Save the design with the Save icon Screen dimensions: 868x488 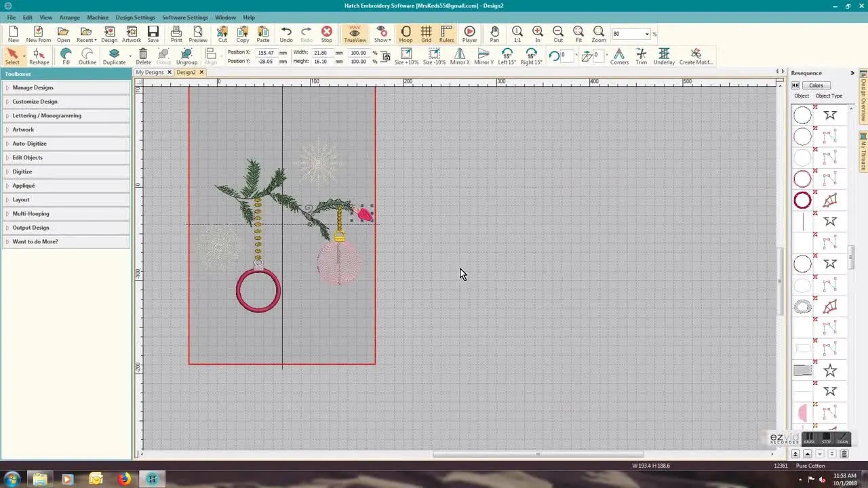(153, 35)
